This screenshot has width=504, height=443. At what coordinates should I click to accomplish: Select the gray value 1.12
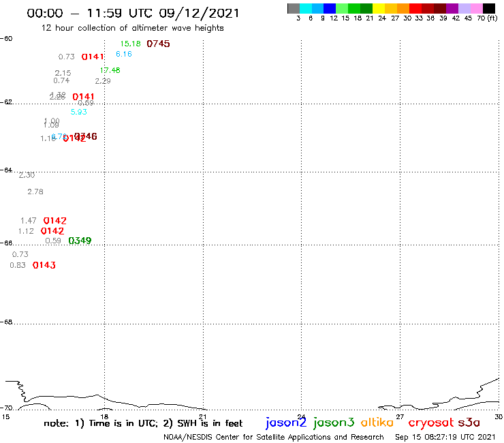tap(26, 231)
